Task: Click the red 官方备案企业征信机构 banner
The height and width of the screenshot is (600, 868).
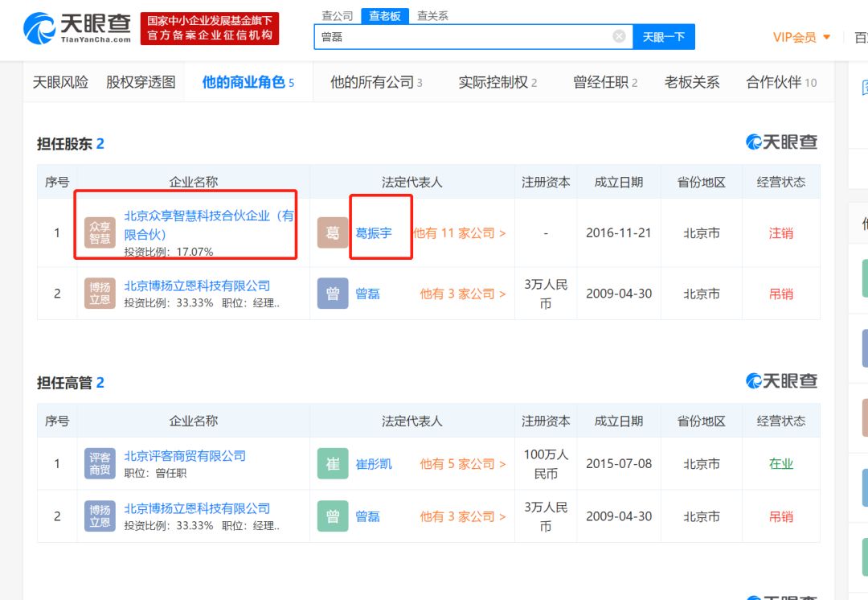Action: [x=210, y=28]
